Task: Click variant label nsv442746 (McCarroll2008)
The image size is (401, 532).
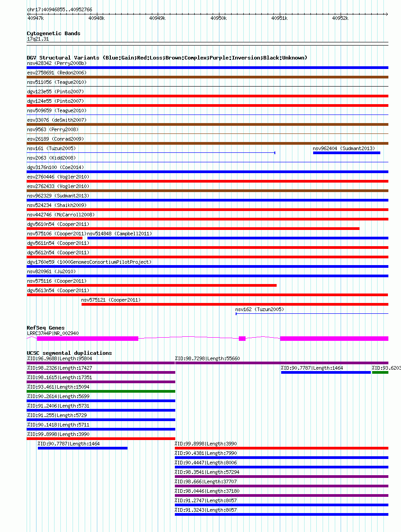Action: (x=61, y=215)
